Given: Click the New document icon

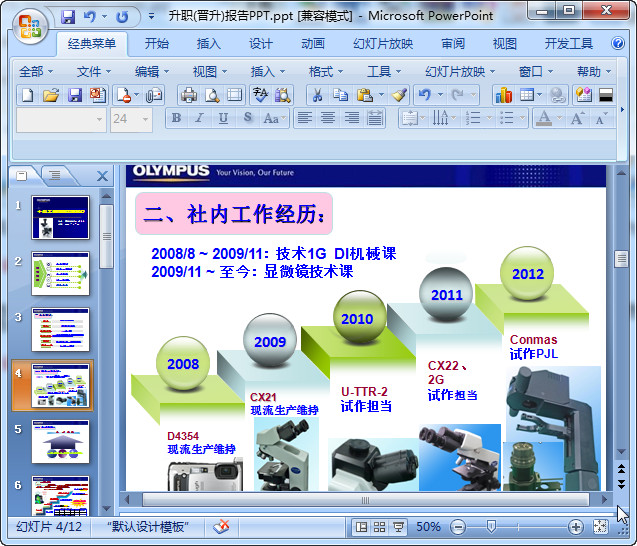Looking at the screenshot, I should point(27,95).
